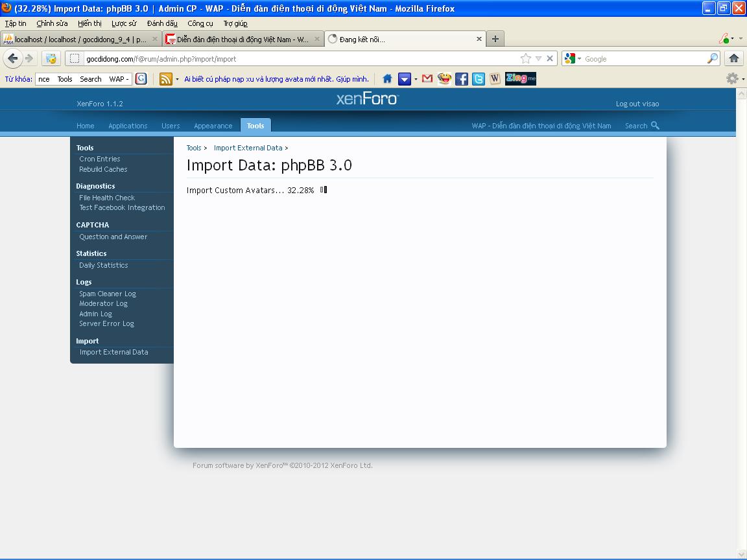Open Spam Cleaner Log
This screenshot has height=560, width=747.
pos(107,294)
